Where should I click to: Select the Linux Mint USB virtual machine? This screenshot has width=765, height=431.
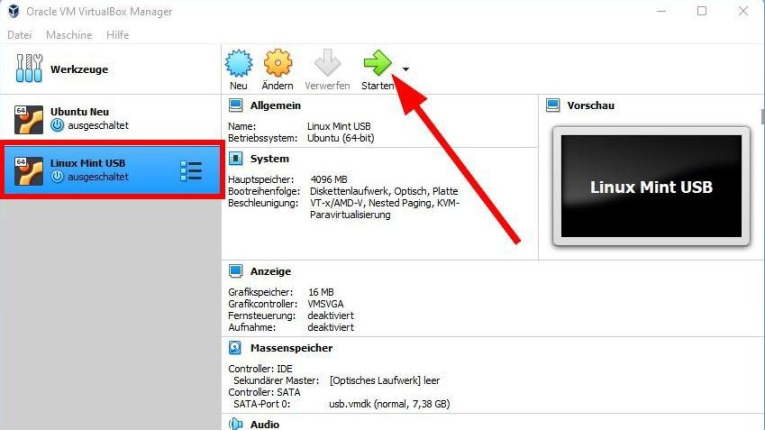point(110,170)
